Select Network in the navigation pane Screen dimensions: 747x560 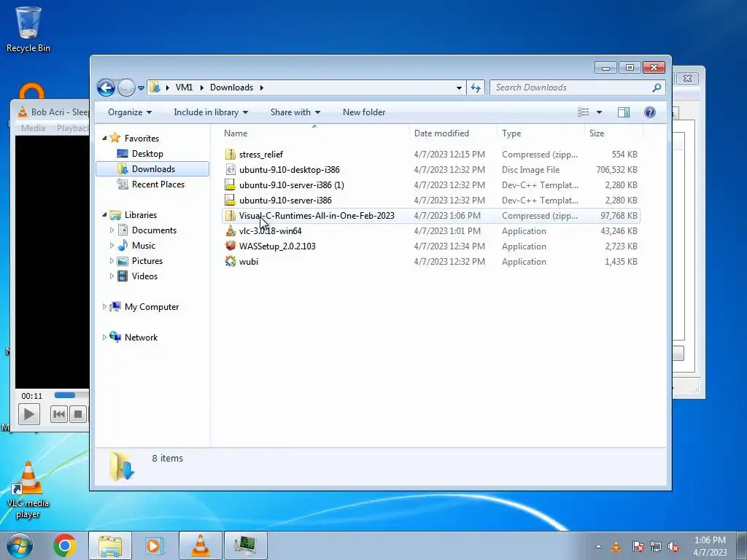click(x=141, y=337)
